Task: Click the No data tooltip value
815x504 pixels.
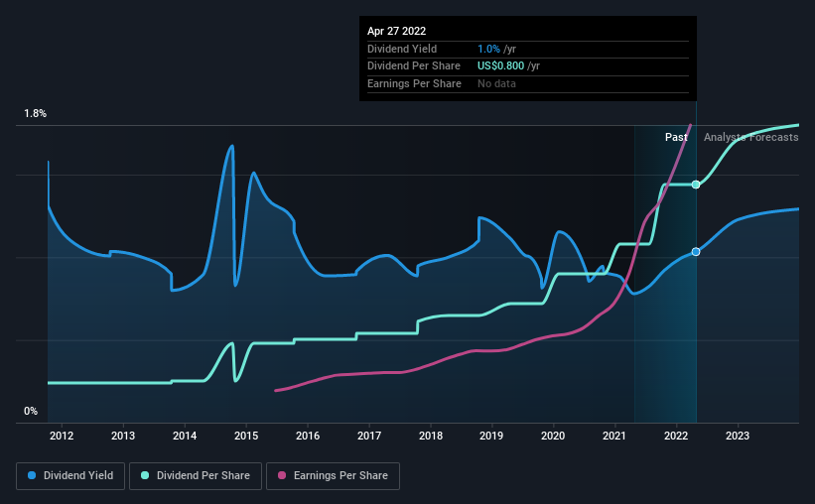Action: click(496, 83)
